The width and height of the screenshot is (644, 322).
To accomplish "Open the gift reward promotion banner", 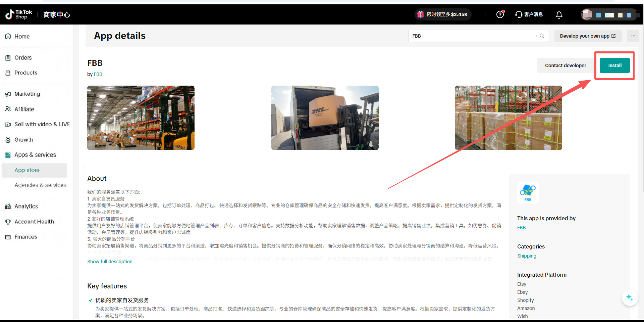I will [x=443, y=14].
